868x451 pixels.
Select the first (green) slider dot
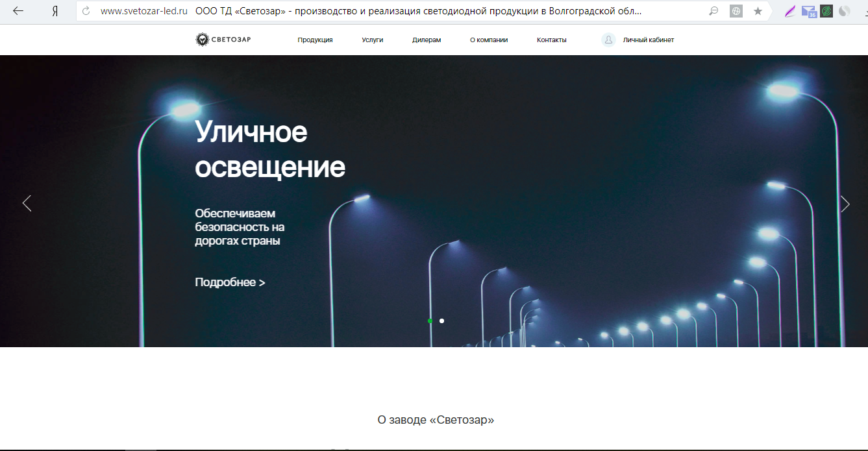(x=430, y=321)
